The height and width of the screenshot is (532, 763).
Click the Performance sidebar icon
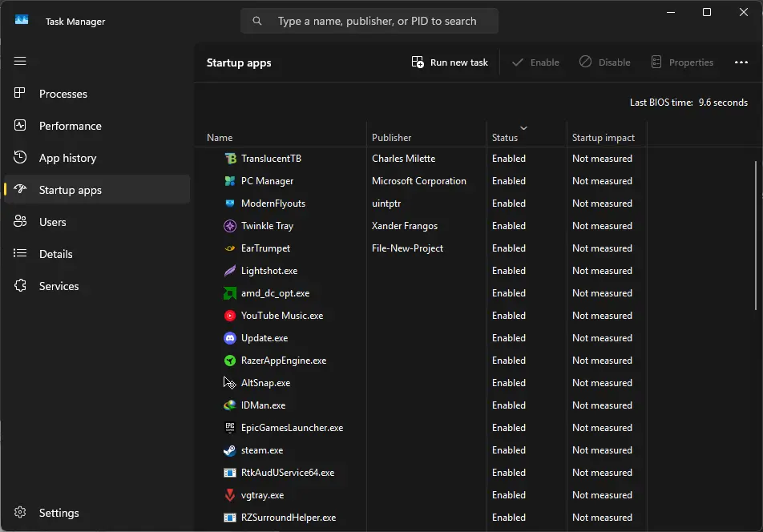[x=20, y=125]
